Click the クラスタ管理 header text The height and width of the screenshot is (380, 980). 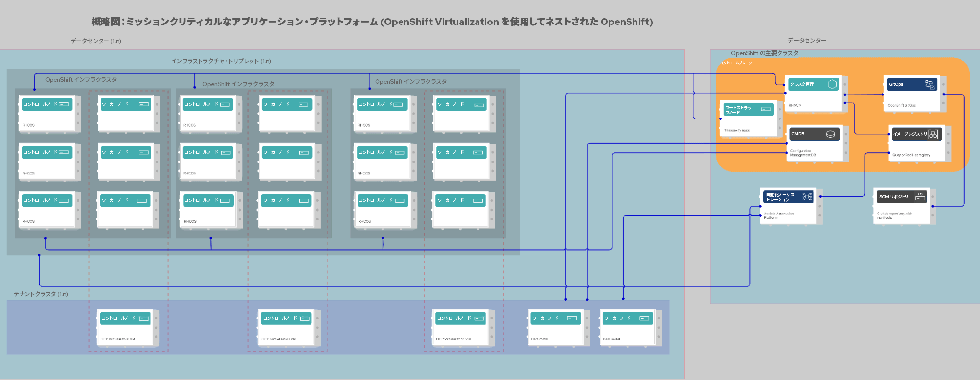point(802,84)
